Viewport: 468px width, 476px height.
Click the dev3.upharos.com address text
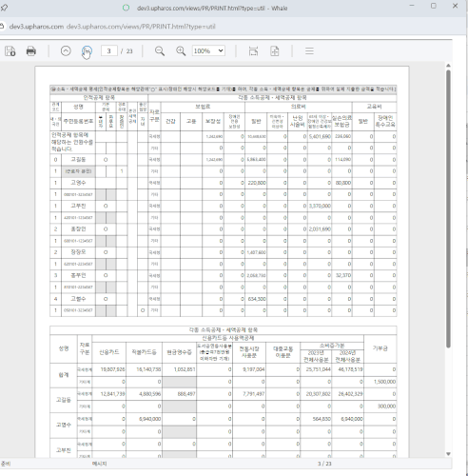click(36, 27)
